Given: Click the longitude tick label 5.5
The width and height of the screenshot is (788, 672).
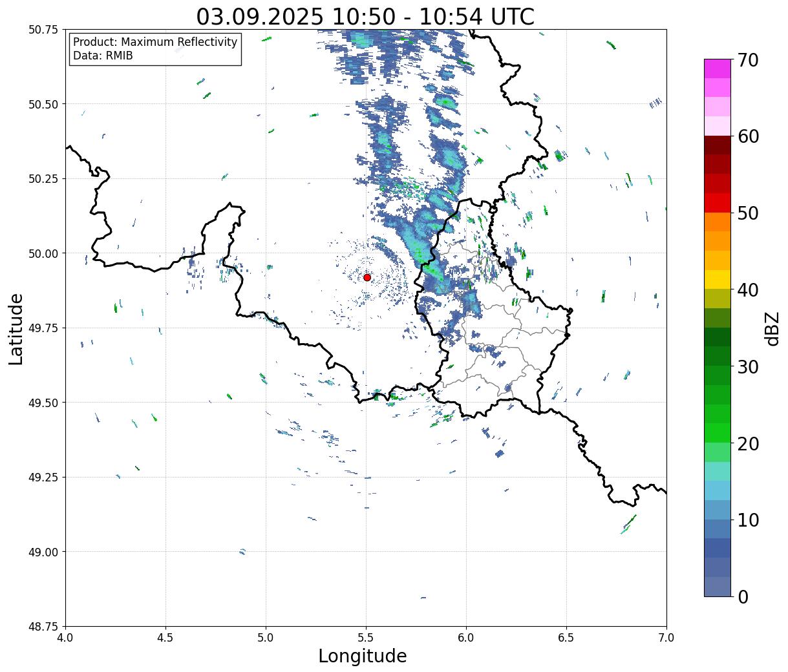Looking at the screenshot, I should (366, 638).
